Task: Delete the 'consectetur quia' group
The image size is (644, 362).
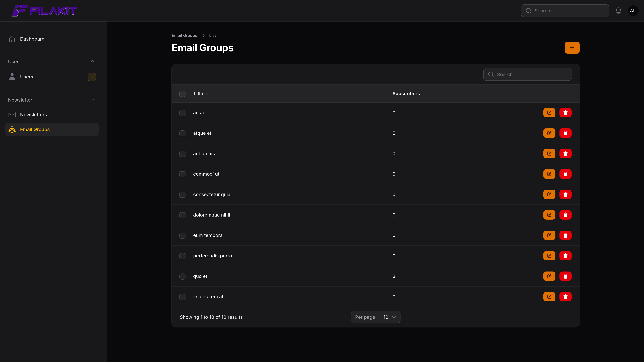Action: pyautogui.click(x=566, y=194)
